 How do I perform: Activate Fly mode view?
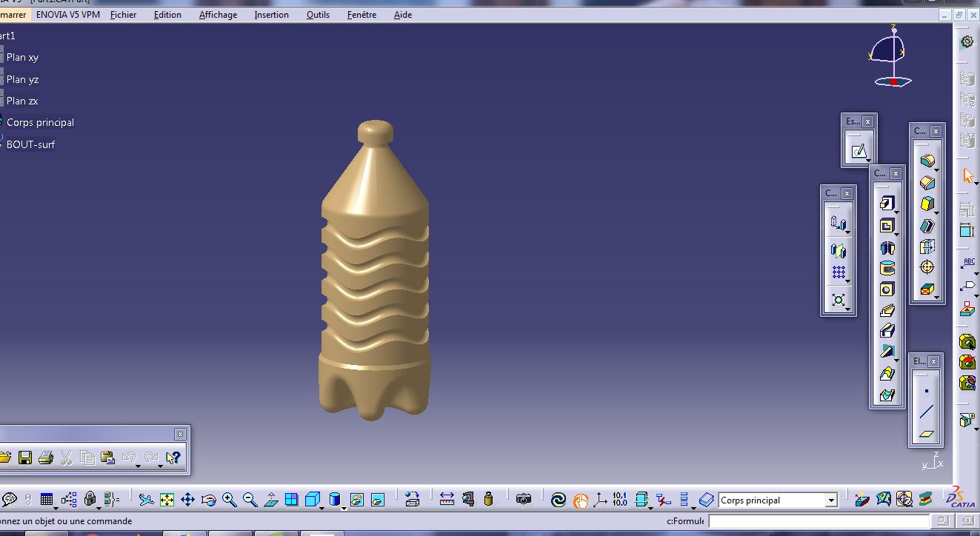point(146,500)
